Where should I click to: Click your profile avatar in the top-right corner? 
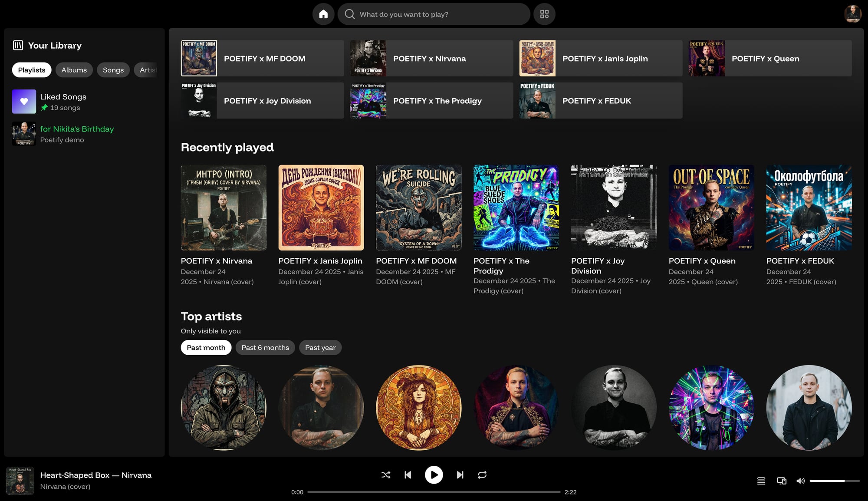point(853,14)
